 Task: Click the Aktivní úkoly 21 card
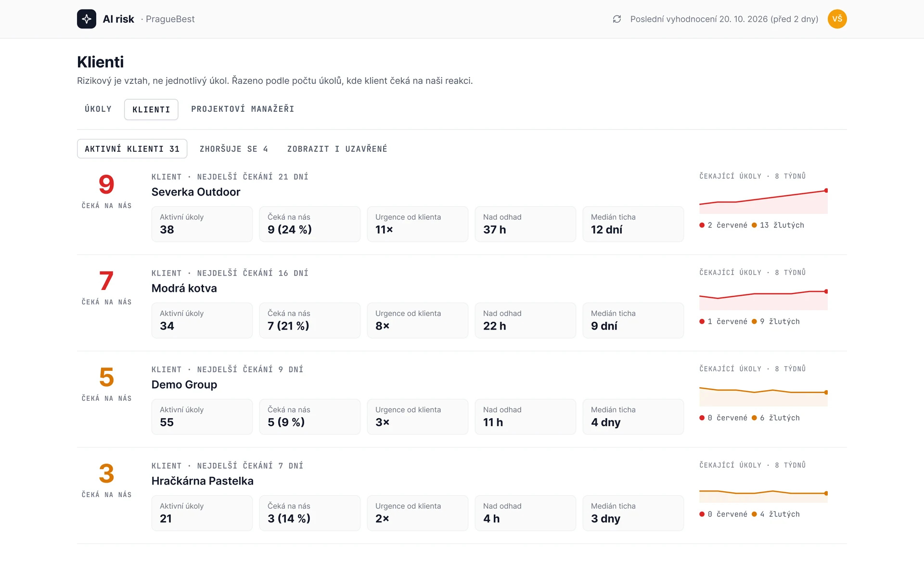[202, 513]
